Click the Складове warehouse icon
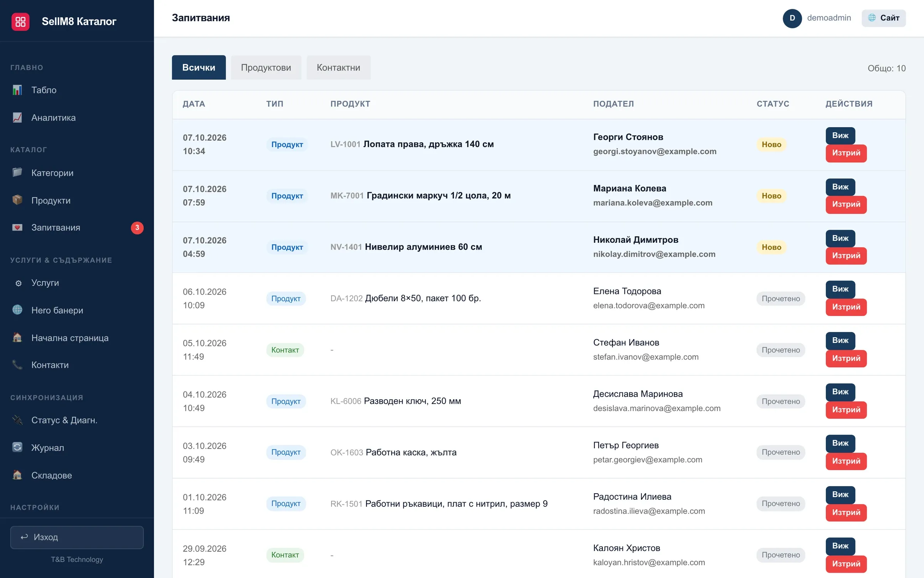The width and height of the screenshot is (924, 578). coord(17,475)
